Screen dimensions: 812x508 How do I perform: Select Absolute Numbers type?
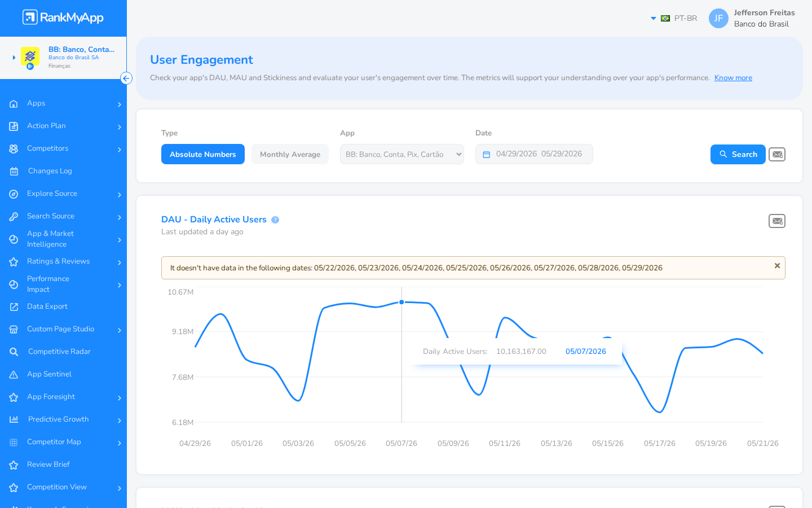(203, 154)
